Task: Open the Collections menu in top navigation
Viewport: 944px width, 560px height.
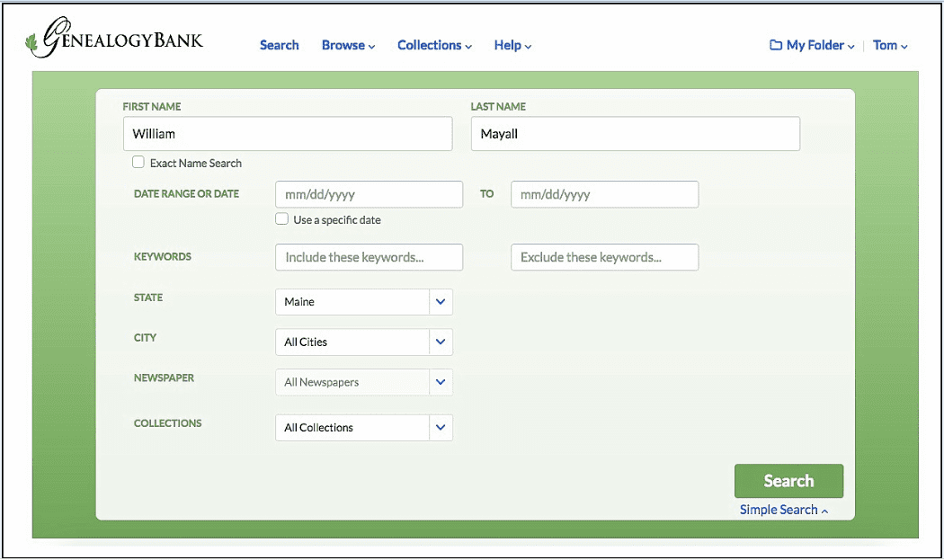Action: tap(434, 45)
